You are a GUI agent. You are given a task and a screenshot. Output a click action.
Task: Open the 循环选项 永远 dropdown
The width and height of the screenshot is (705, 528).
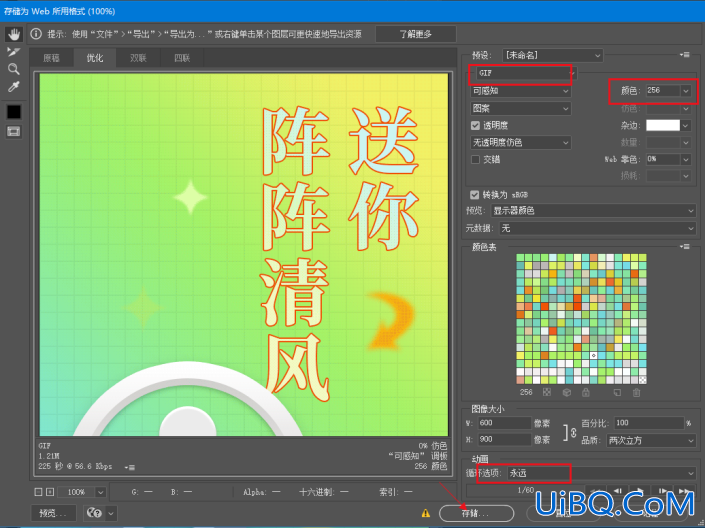602,473
